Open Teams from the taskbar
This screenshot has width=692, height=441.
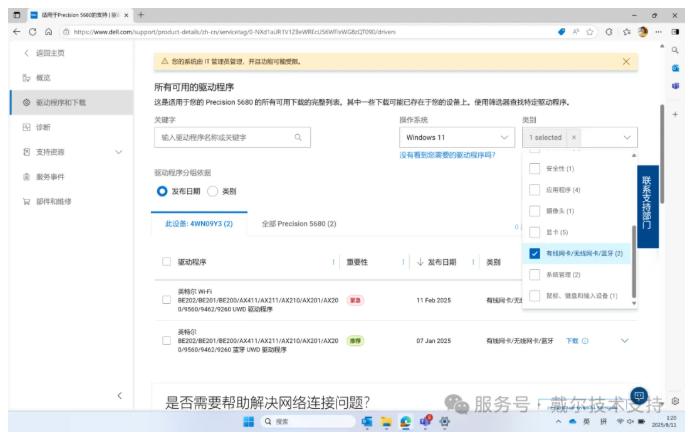tap(425, 421)
